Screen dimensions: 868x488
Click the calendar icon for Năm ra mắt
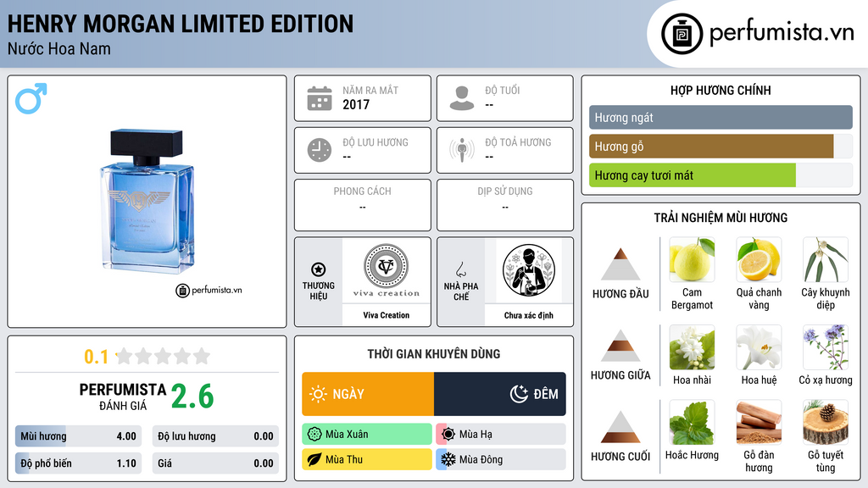tap(320, 98)
